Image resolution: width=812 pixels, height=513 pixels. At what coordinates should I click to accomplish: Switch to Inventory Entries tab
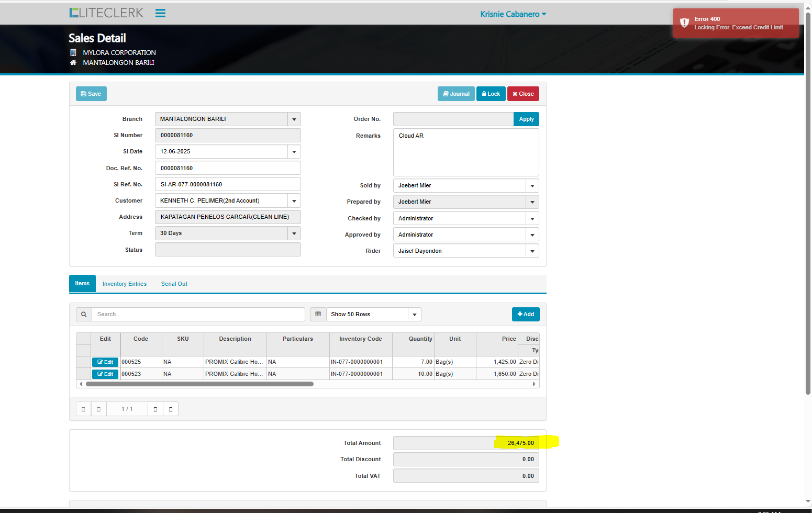[x=125, y=284]
